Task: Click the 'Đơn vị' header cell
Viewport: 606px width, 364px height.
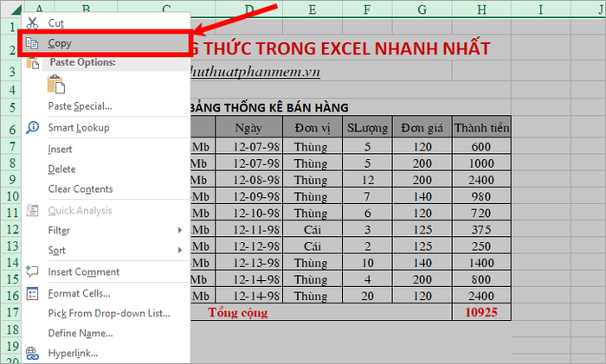Action: (x=313, y=127)
